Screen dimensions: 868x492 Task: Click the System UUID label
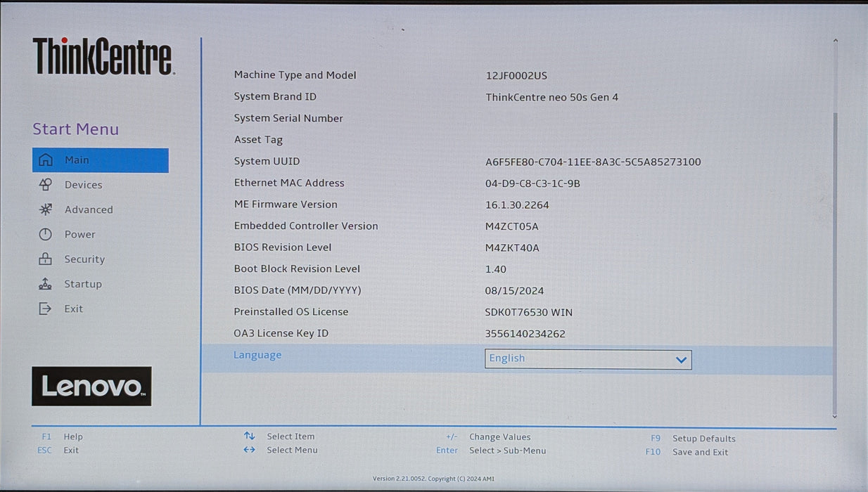point(267,161)
